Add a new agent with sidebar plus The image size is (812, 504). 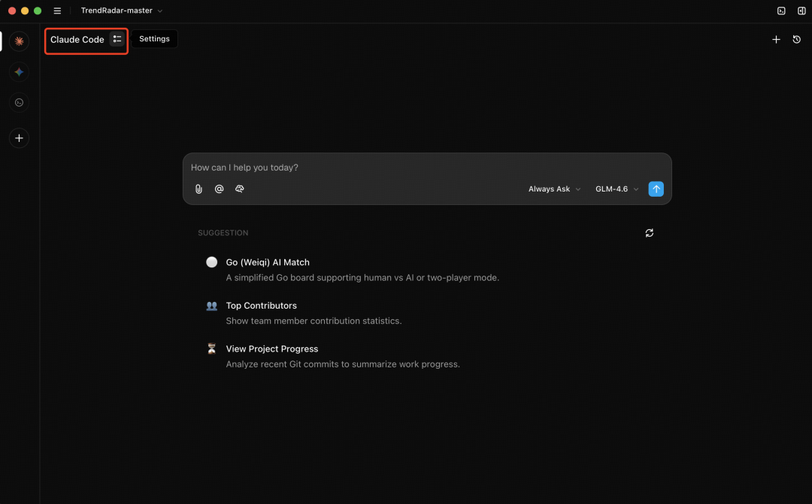[x=19, y=138]
